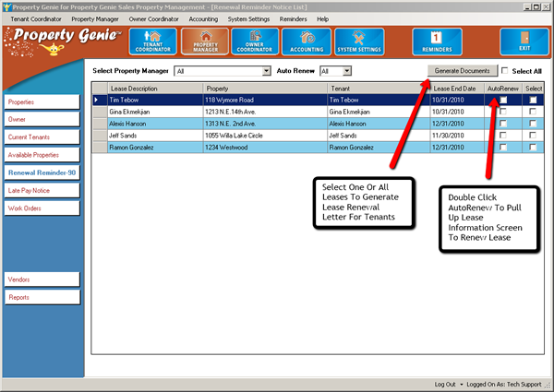Select Renewal Reminder-90 in the sidebar

pos(42,172)
